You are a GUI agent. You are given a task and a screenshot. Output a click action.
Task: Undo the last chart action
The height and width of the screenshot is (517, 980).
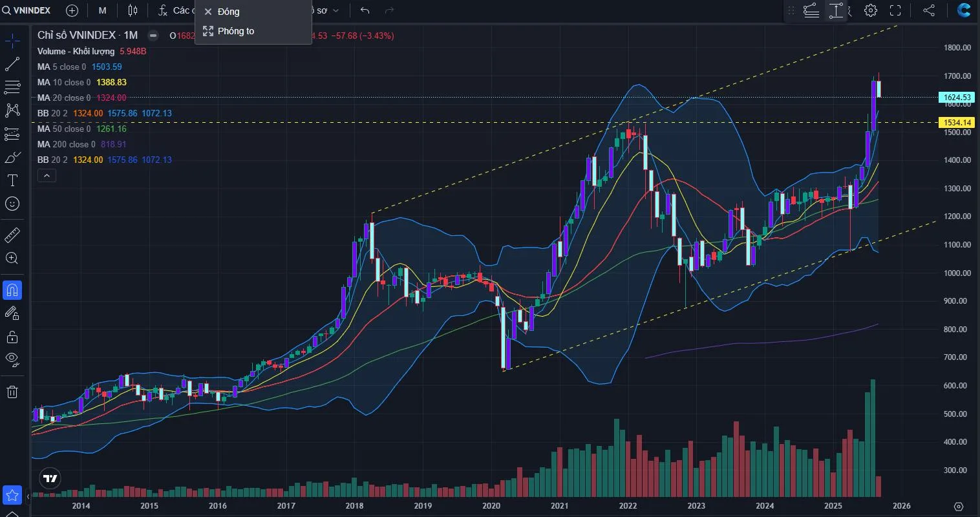tap(365, 10)
